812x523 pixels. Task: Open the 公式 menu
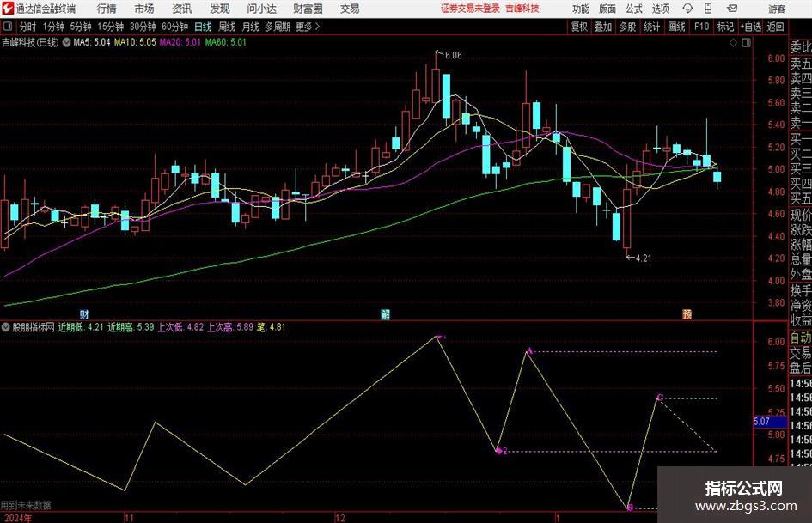click(x=633, y=9)
